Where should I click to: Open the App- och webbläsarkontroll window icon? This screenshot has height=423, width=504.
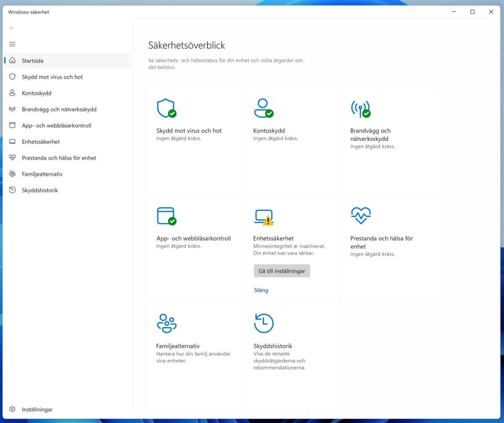tap(166, 216)
